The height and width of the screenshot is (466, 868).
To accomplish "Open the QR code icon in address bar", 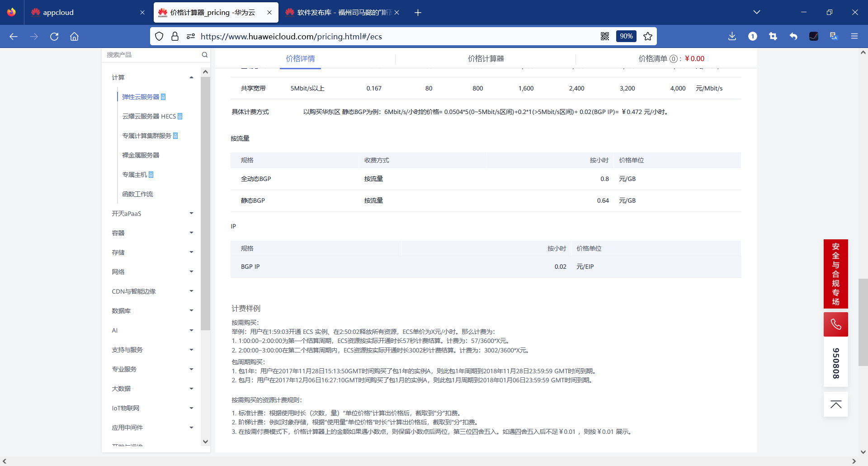I will click(605, 36).
